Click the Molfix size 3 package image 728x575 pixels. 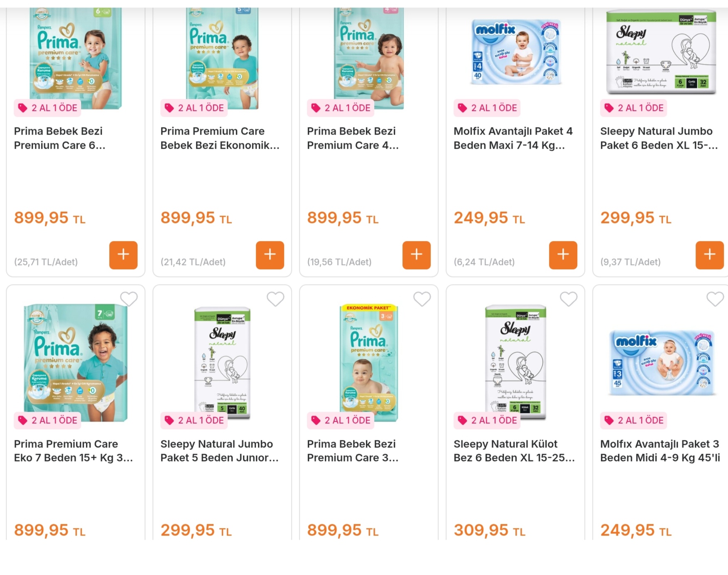[662, 362]
